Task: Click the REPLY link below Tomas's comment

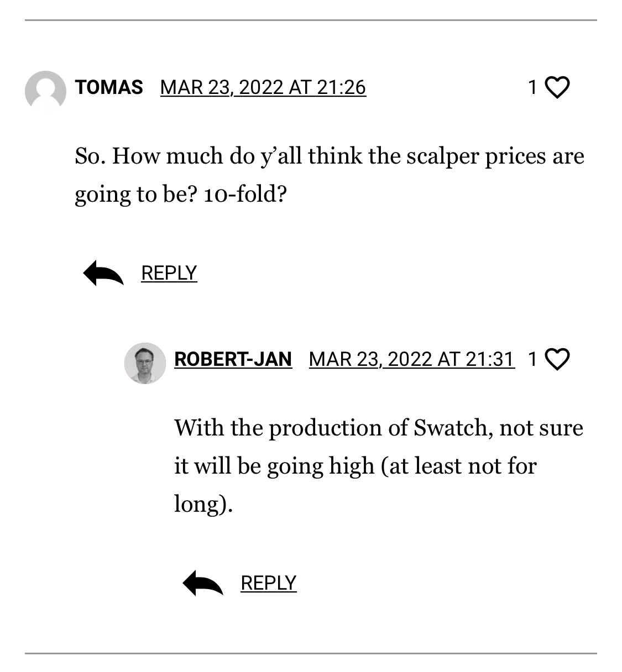Action: 169,273
